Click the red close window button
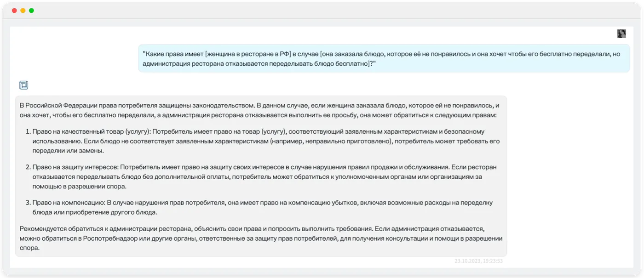 coord(14,11)
